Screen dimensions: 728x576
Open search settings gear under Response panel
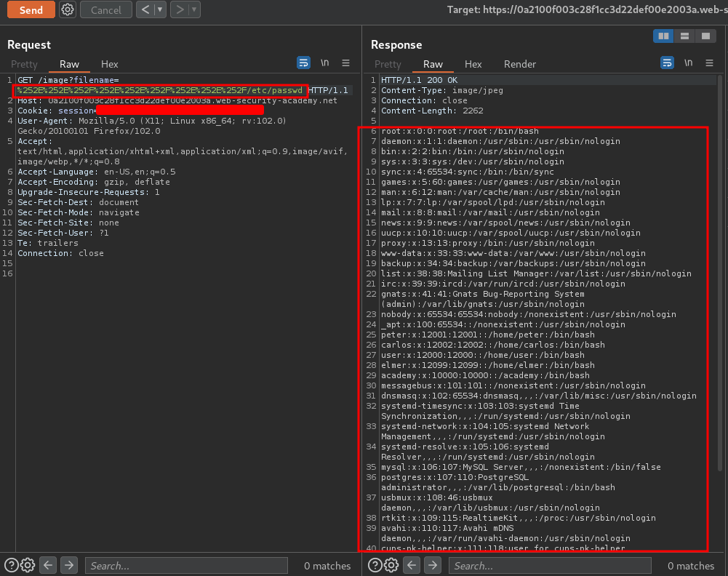click(391, 565)
